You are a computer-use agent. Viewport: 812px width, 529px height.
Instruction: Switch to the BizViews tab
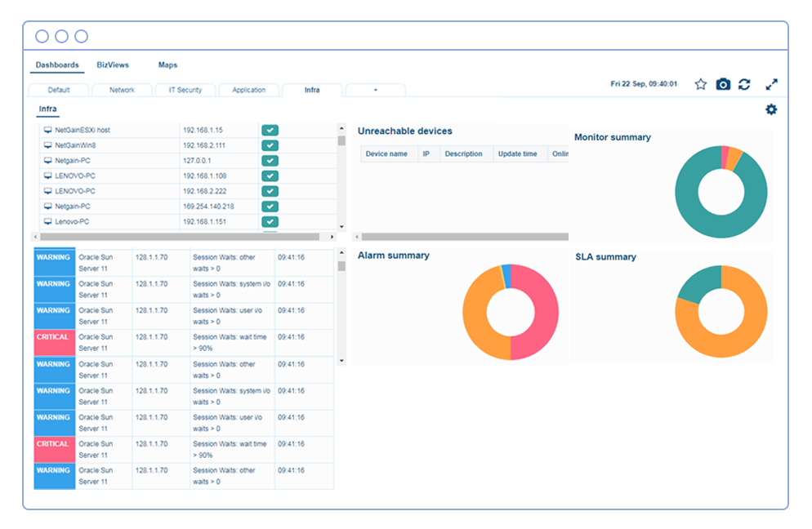(112, 65)
